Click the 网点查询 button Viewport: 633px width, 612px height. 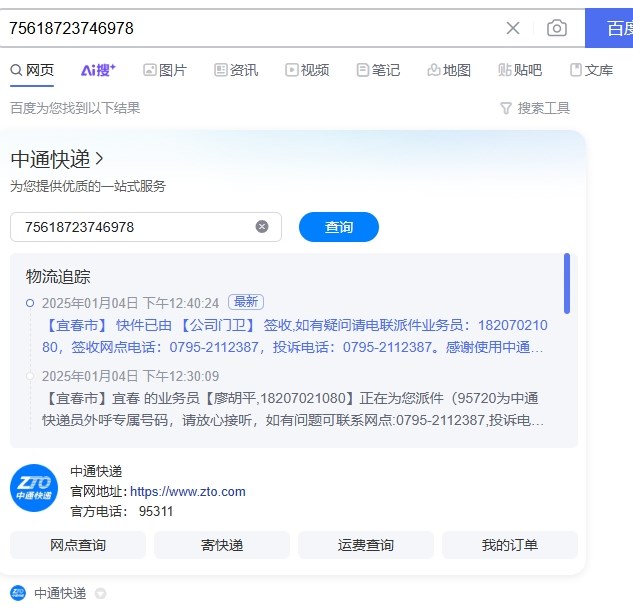[x=78, y=545]
